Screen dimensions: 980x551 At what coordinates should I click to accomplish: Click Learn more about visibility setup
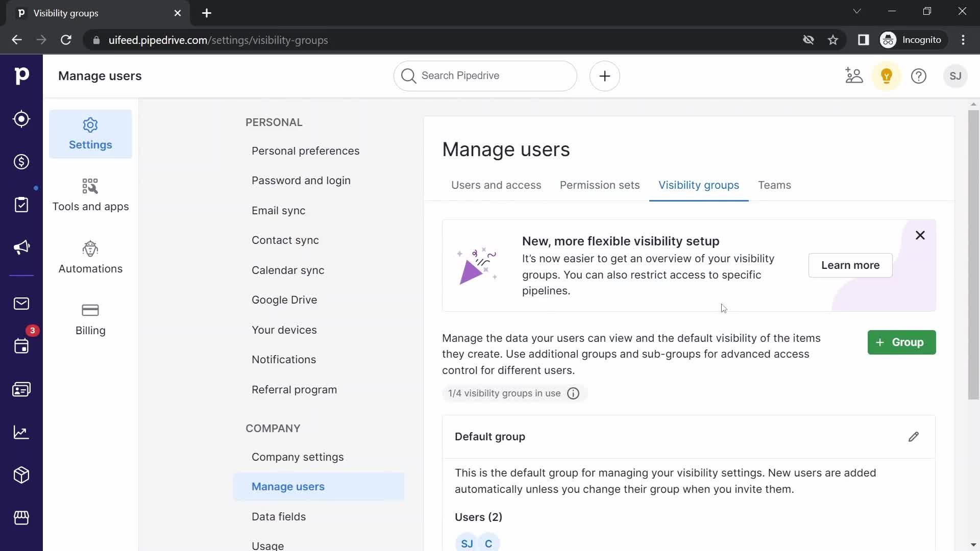(850, 265)
